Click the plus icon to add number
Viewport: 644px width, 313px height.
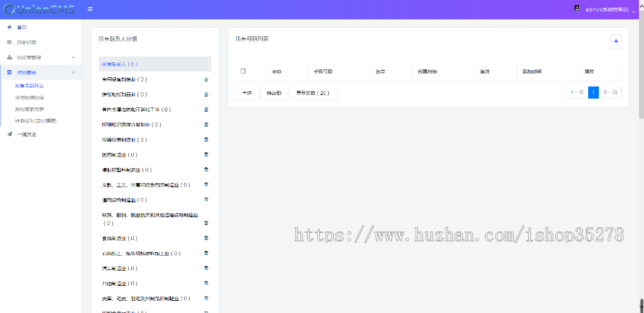(x=615, y=41)
